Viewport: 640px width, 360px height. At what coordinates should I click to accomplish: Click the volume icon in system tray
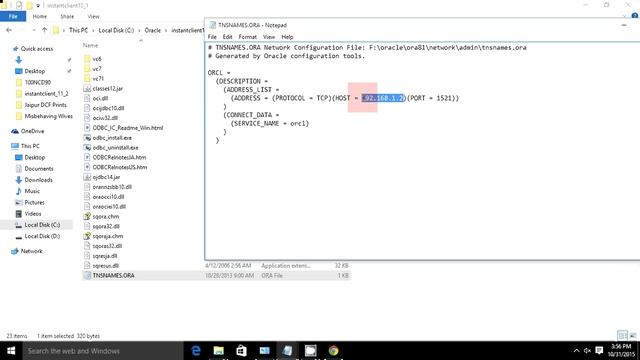pyautogui.click(x=587, y=351)
